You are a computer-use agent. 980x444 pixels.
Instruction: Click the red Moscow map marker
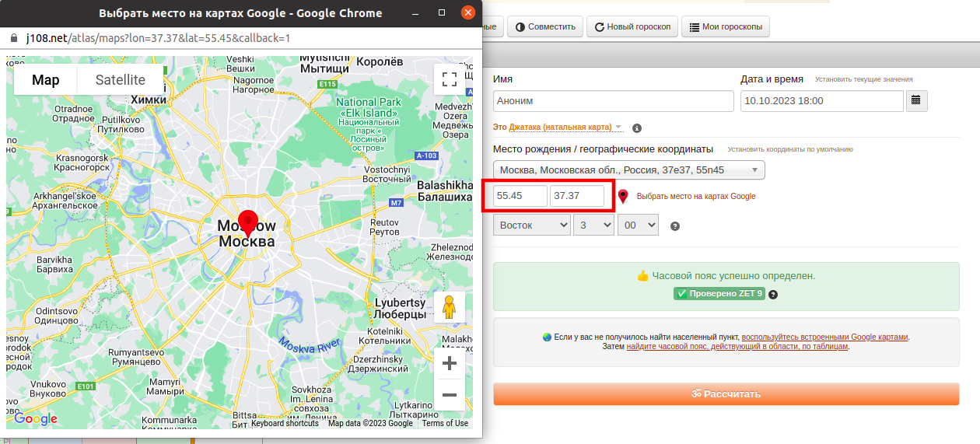tap(248, 223)
